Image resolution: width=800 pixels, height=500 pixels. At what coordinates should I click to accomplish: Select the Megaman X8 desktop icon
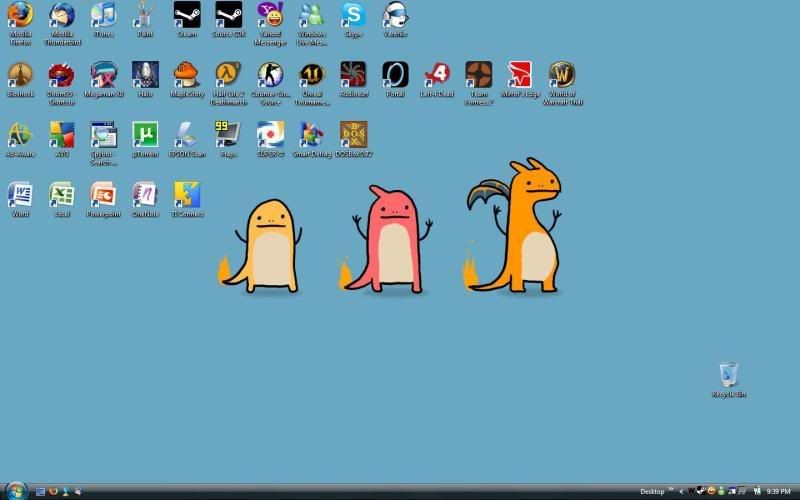(x=104, y=79)
